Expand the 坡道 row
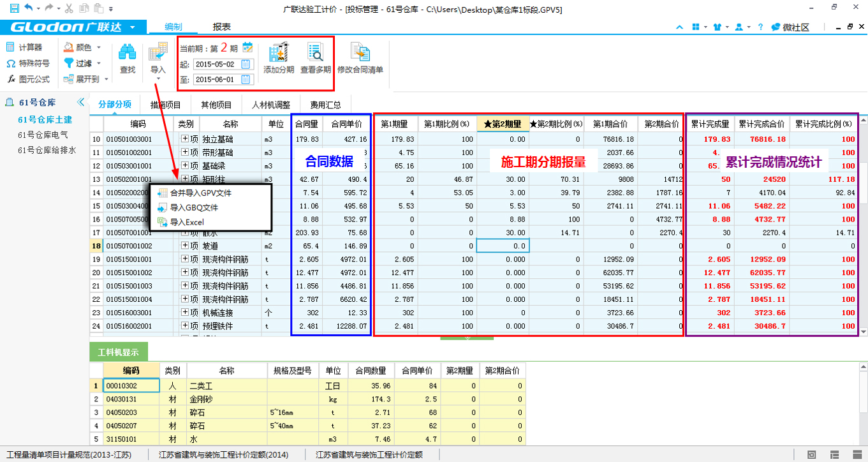The image size is (868, 462). pyautogui.click(x=186, y=246)
